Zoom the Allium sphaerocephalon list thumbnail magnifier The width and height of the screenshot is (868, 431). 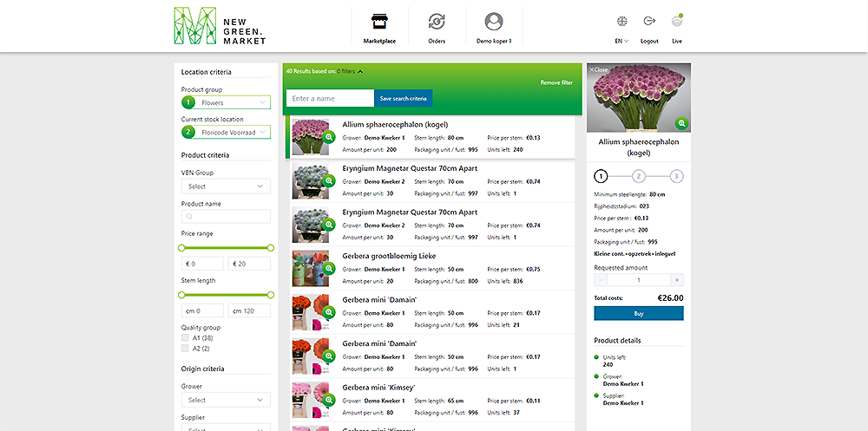pyautogui.click(x=329, y=137)
